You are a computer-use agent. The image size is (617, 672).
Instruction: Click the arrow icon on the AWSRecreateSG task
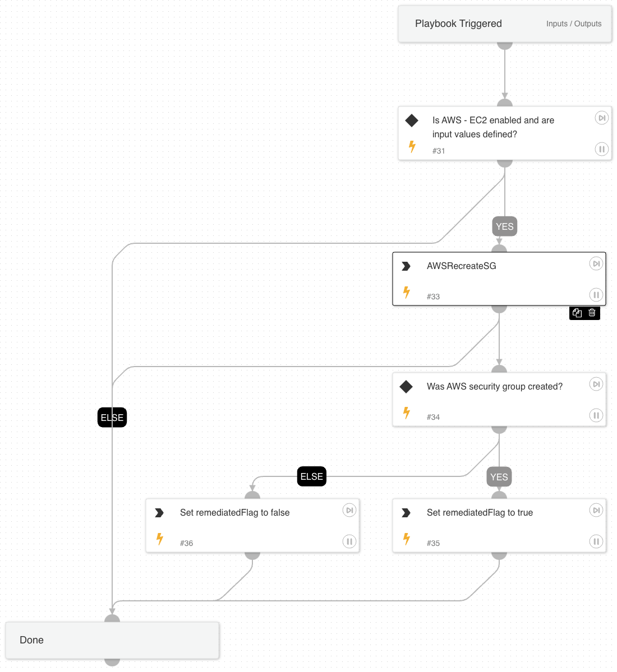406,266
